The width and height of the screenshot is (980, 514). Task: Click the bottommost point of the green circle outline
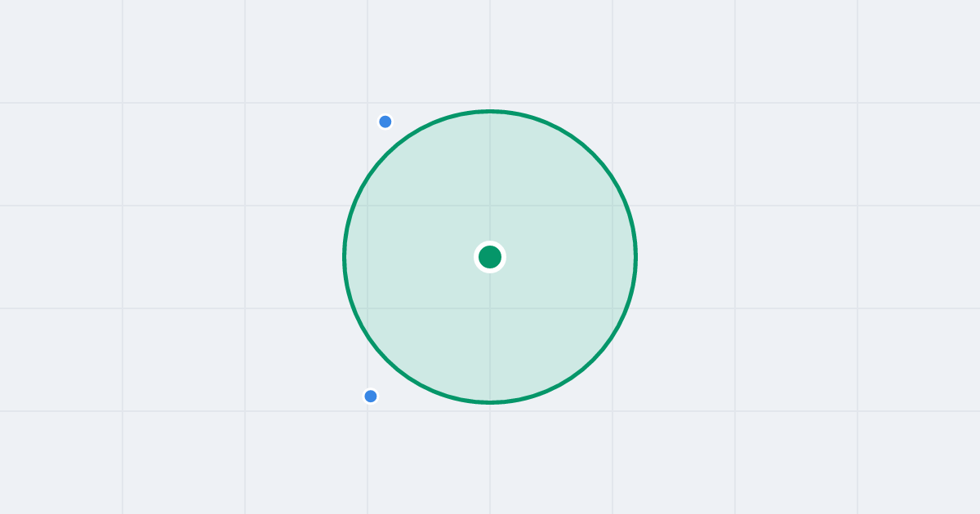[490, 402]
